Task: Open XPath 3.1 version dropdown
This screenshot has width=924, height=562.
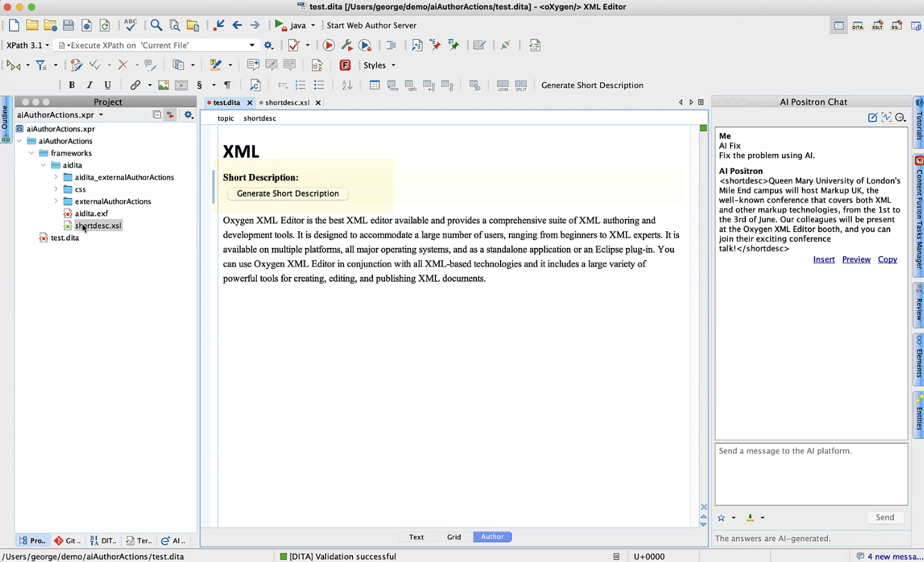Action: tap(28, 45)
